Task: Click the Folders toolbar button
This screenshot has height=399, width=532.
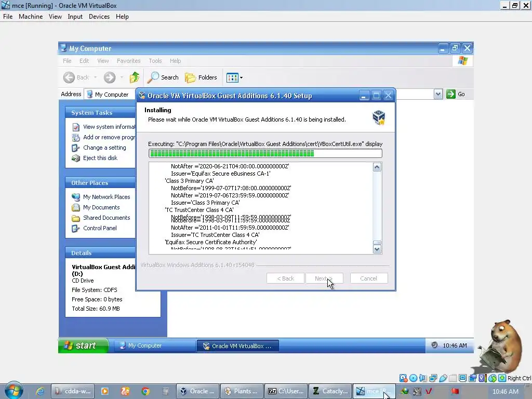Action: tap(201, 77)
